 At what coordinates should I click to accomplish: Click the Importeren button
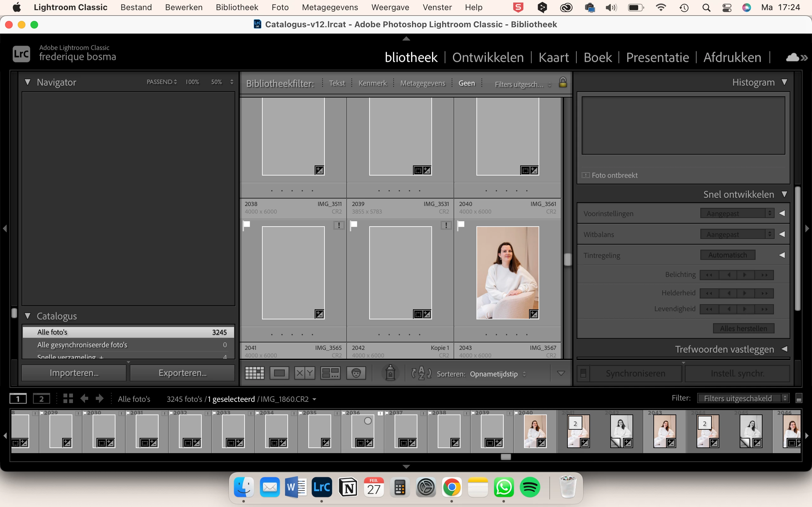(x=74, y=373)
